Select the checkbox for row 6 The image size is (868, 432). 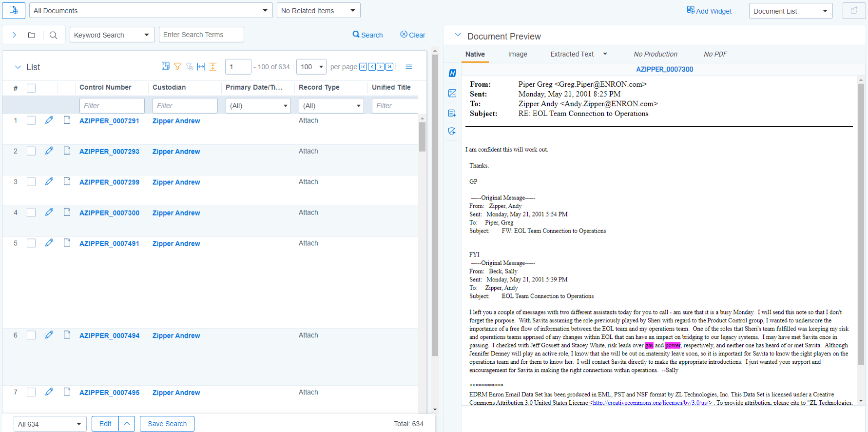pyautogui.click(x=31, y=335)
